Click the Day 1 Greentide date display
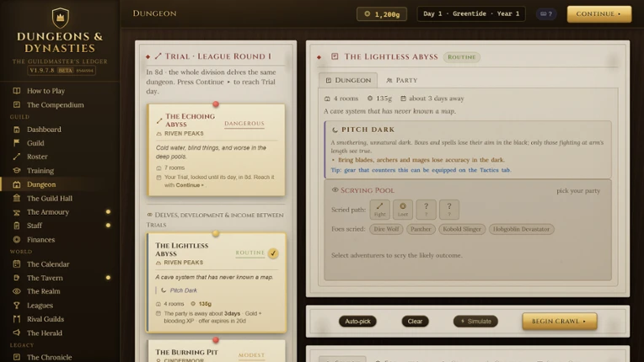 (x=471, y=14)
